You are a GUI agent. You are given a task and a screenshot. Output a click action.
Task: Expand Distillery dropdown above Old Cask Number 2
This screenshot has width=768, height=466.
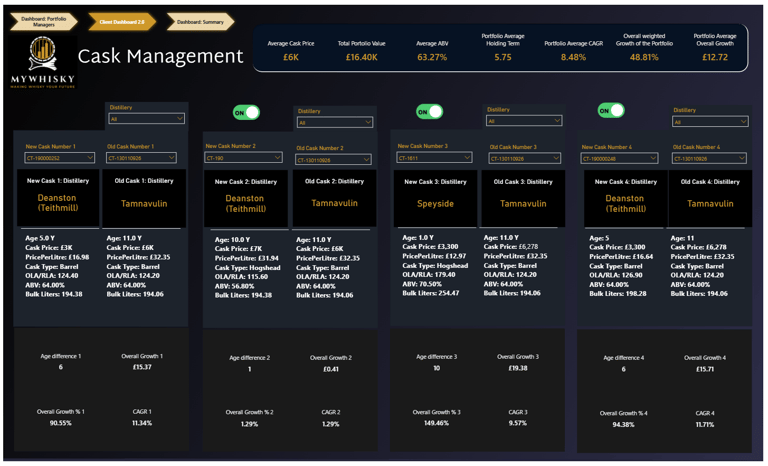click(x=335, y=123)
